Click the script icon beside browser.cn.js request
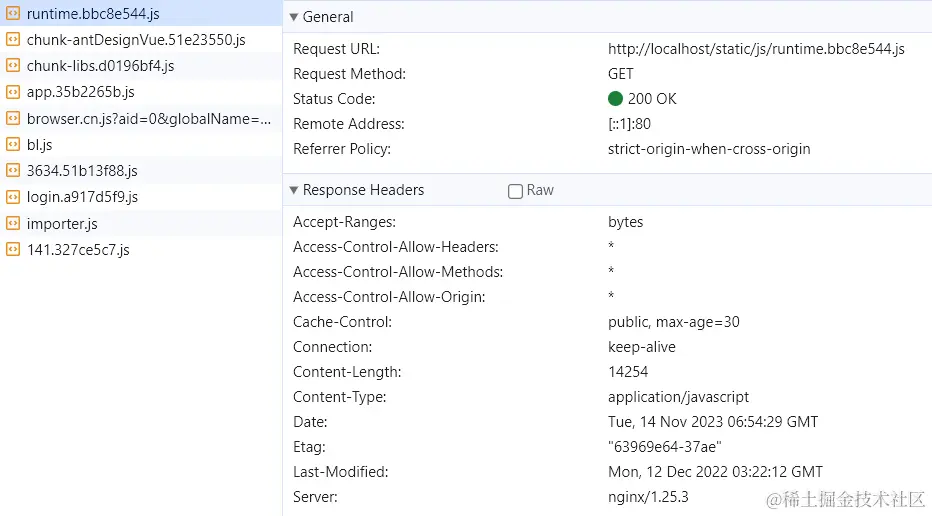932x516 pixels. click(x=12, y=118)
